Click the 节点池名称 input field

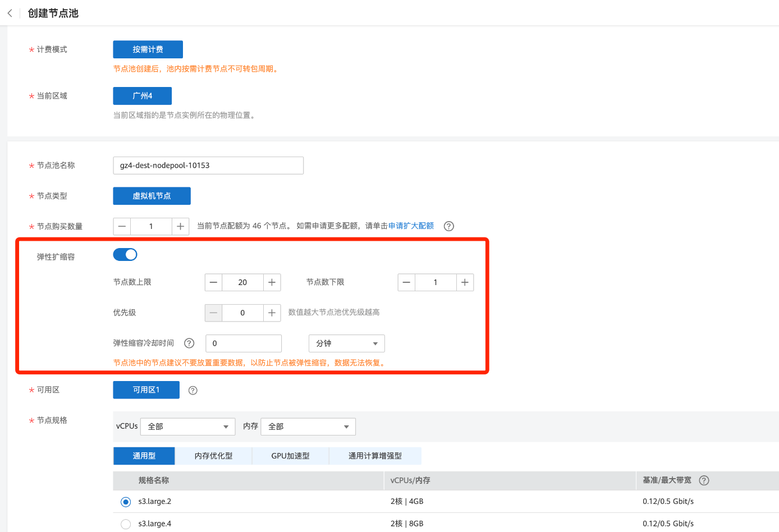coord(208,166)
